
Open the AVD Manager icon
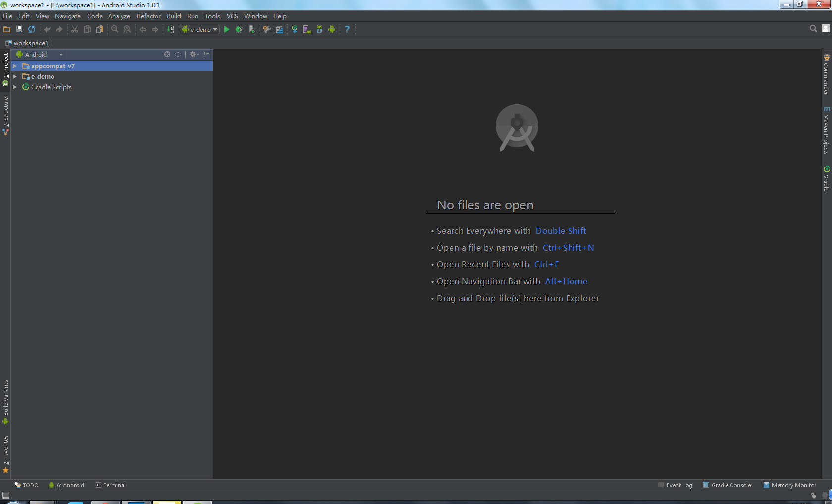[307, 30]
